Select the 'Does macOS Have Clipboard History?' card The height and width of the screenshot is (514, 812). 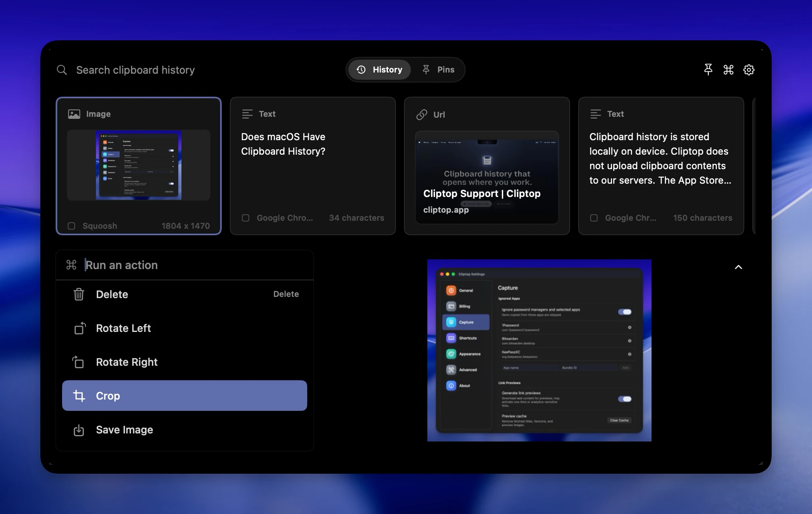click(313, 166)
